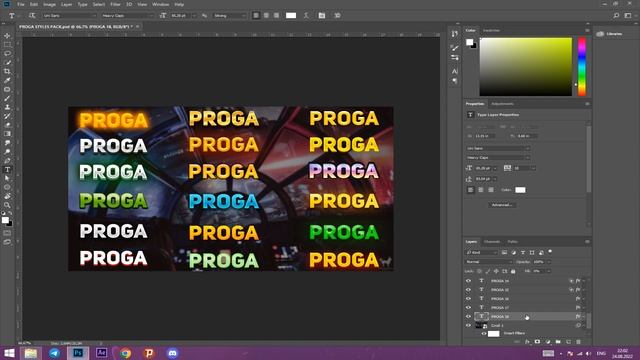Create a new group folder in Layers
Image resolution: width=640 pixels, height=360 pixels.
pyautogui.click(x=558, y=342)
